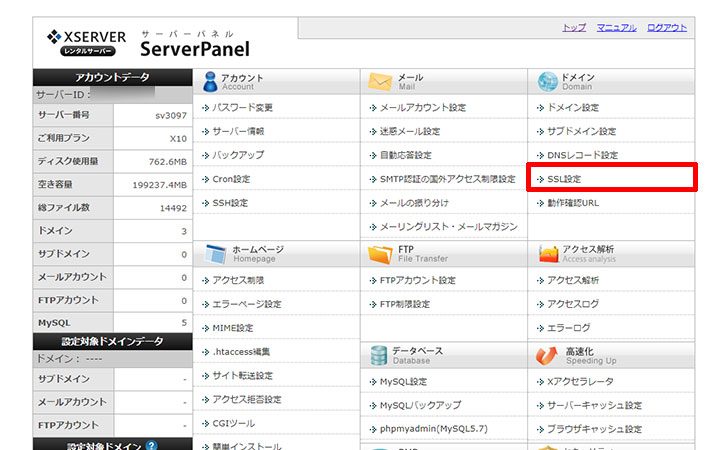The height and width of the screenshot is (450, 728).
Task: Open アクセスログ
Action: click(573, 304)
